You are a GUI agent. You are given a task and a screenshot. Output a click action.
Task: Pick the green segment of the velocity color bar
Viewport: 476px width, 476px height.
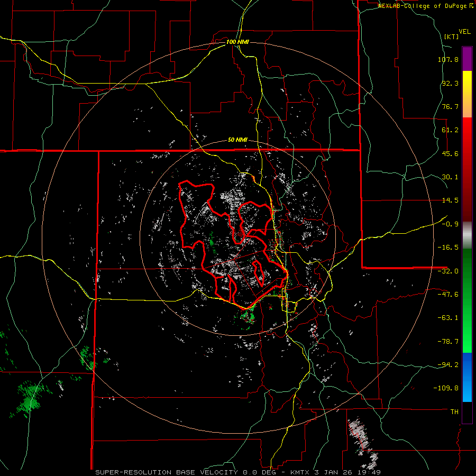[x=467, y=300]
